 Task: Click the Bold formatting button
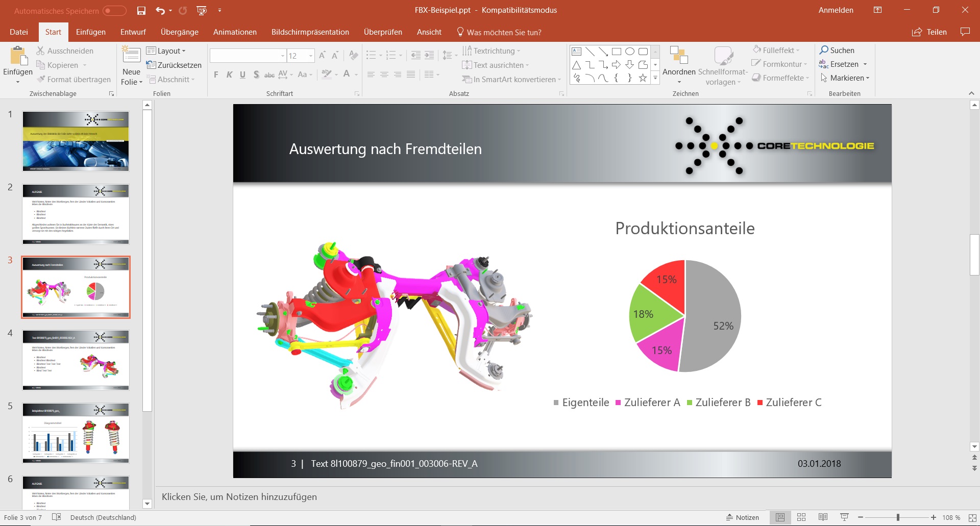tap(216, 74)
